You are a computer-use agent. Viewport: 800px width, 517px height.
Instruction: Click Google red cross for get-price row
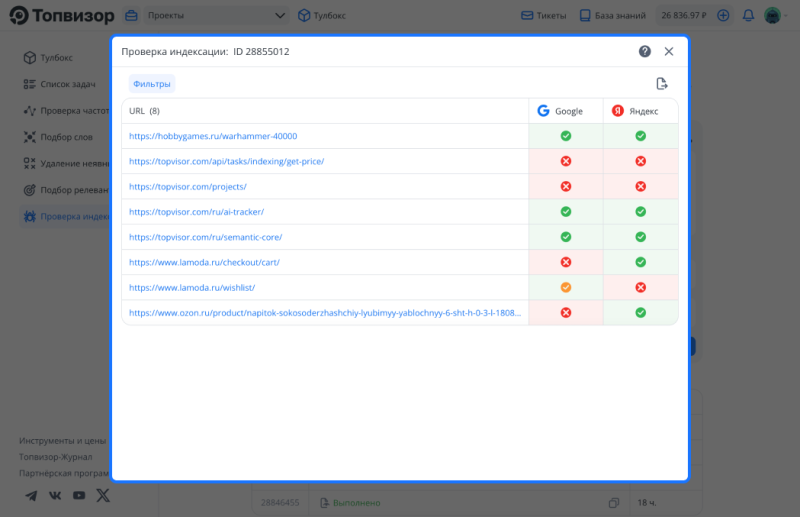[566, 161]
